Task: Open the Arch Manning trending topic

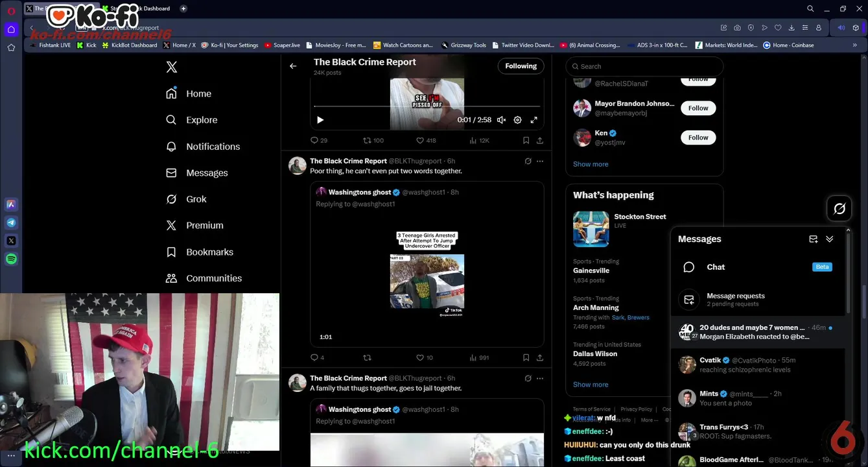Action: click(596, 307)
